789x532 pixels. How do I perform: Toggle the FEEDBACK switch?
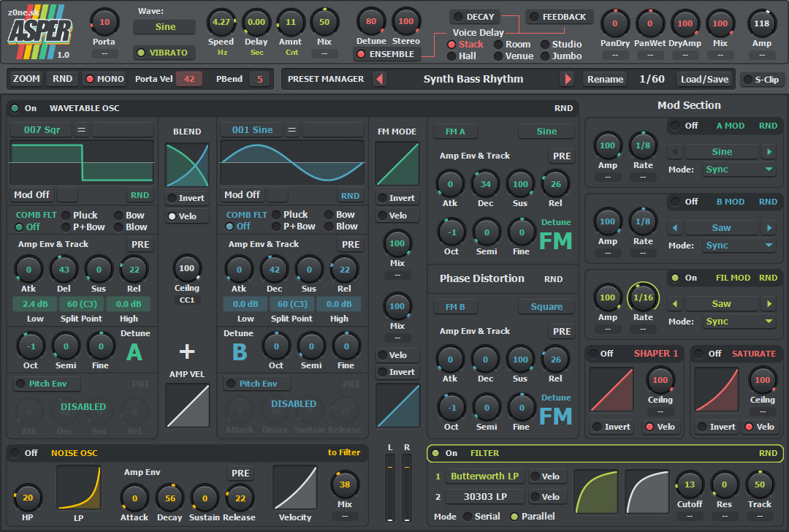(559, 17)
